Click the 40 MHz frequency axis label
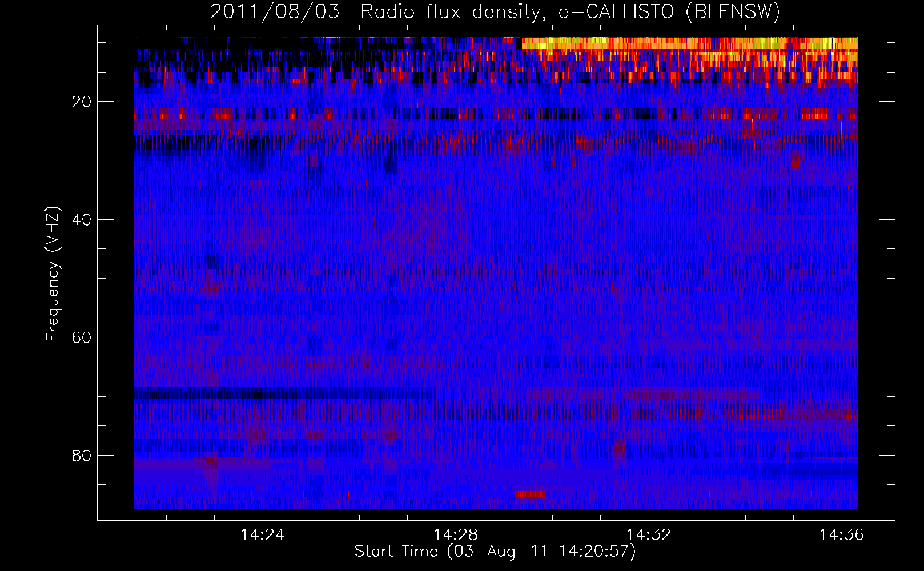This screenshot has width=924, height=571. 82,220
